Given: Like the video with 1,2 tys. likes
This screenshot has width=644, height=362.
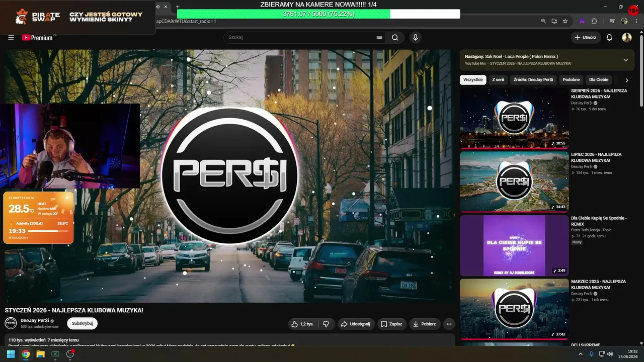Looking at the screenshot, I should point(302,324).
